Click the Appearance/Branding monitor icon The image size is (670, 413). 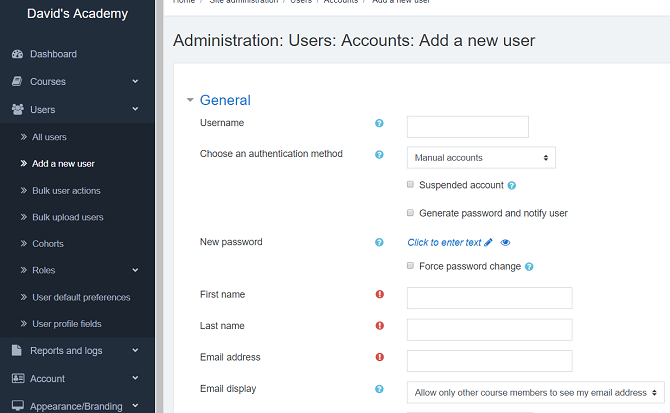pos(18,405)
